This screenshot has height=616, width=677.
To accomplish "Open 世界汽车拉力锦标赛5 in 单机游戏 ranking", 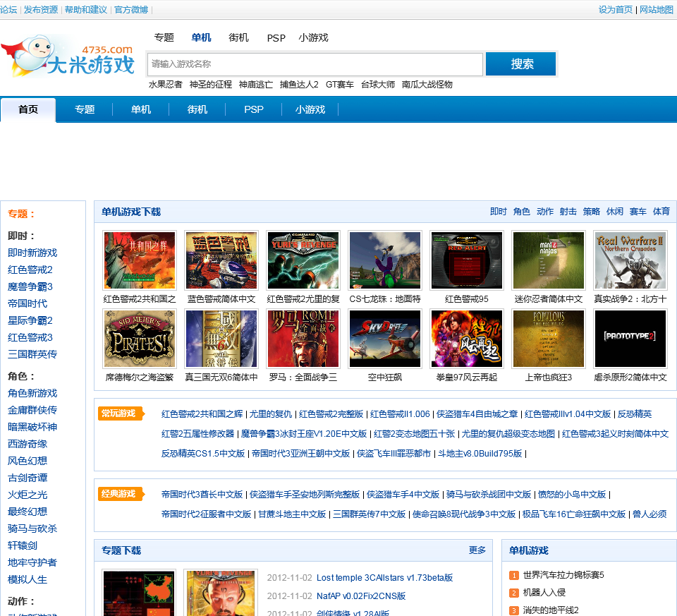I will (x=563, y=575).
